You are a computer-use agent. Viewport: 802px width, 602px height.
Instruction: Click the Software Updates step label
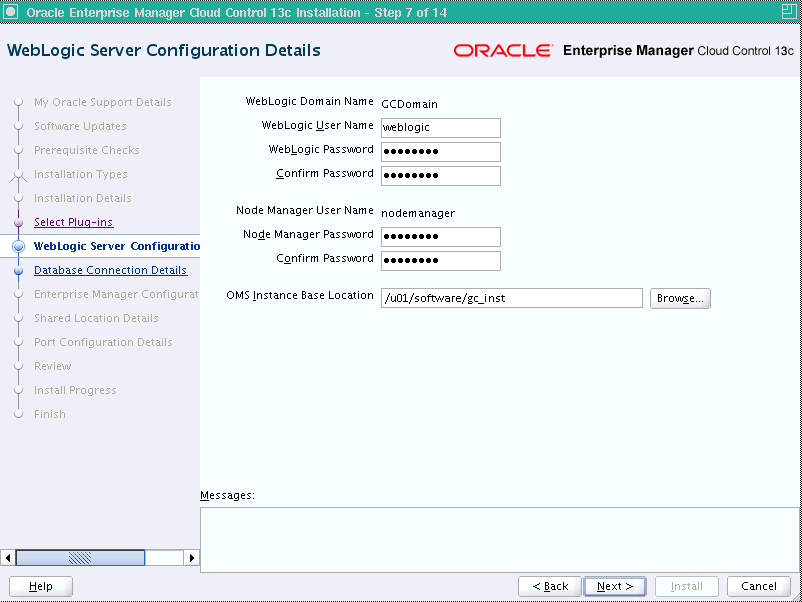tap(80, 126)
